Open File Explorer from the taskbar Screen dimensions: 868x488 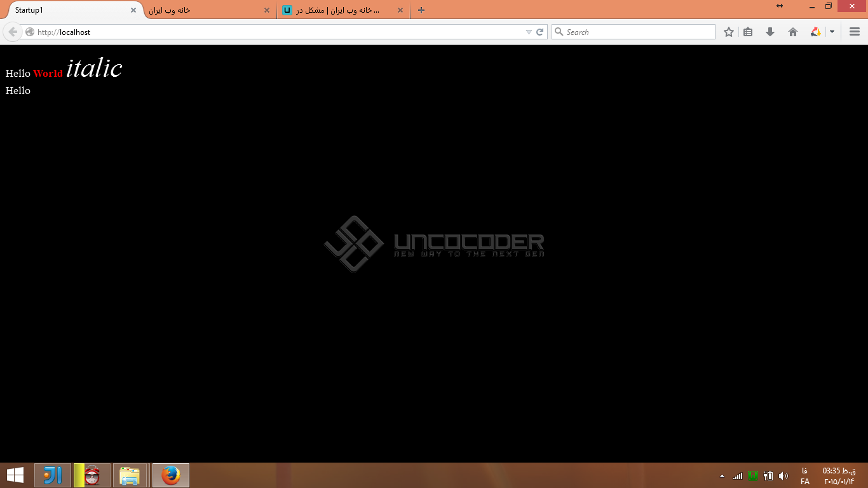pos(130,475)
